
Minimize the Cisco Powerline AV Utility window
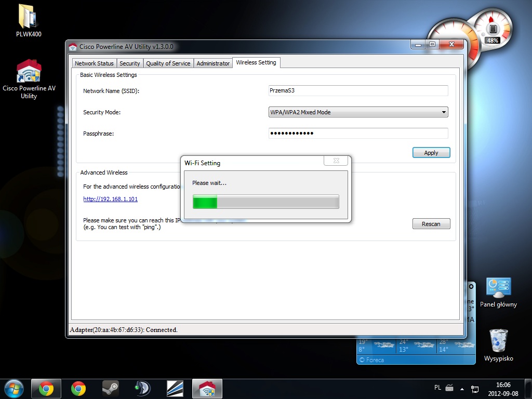pyautogui.click(x=418, y=45)
